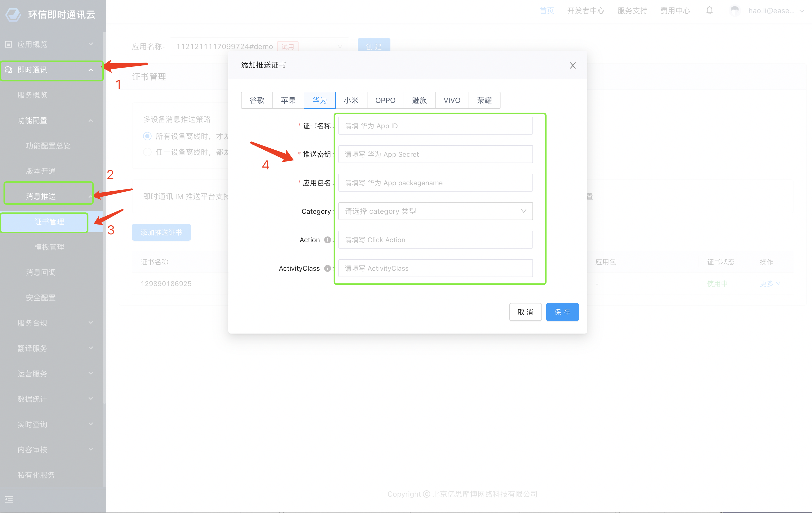
Task: Click certificate name 129890186925
Action: (166, 283)
